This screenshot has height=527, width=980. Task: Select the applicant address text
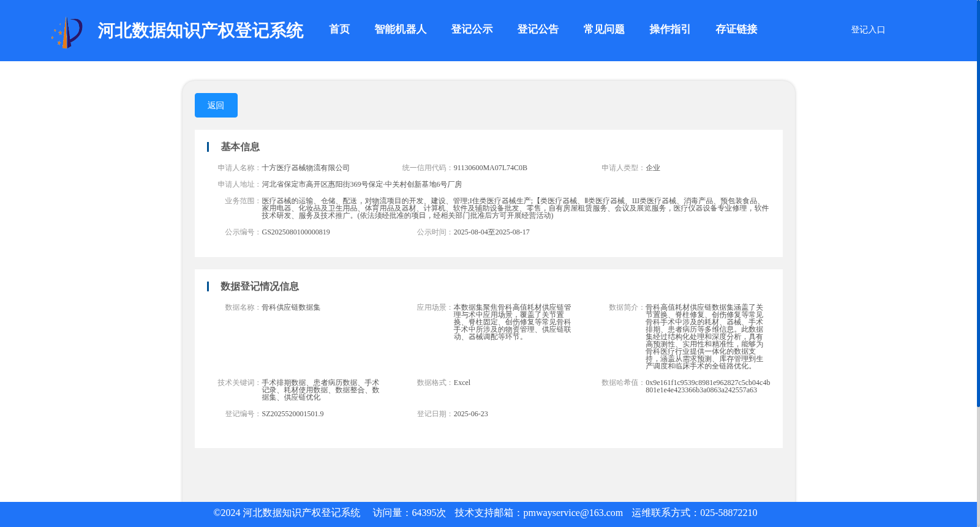(x=362, y=184)
